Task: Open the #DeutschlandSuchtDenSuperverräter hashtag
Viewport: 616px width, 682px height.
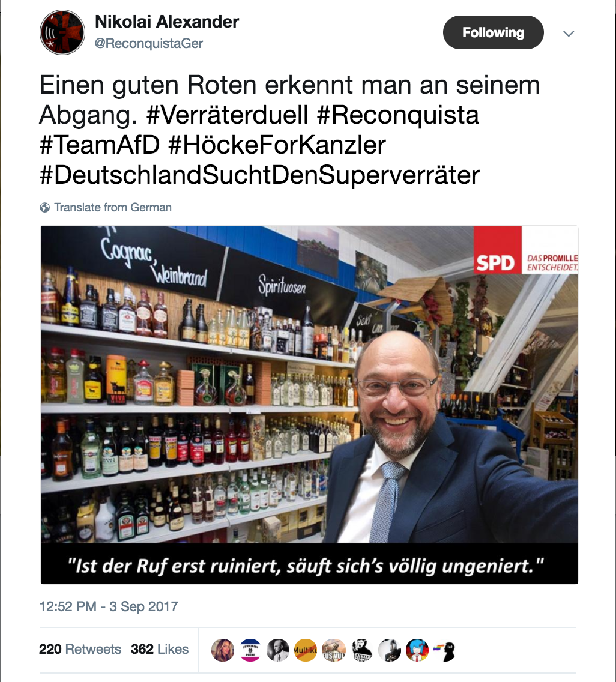Action: point(259,175)
